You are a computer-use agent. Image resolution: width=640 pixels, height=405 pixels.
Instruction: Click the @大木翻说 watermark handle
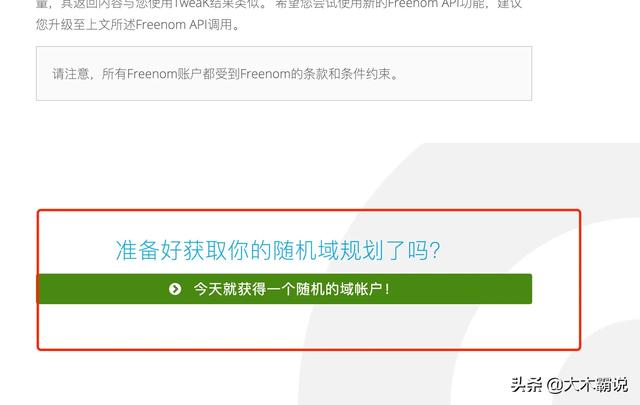(x=587, y=385)
